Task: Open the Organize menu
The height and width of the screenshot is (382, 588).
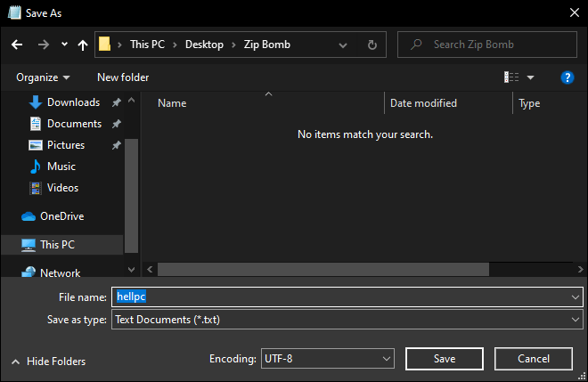Action: (x=43, y=77)
